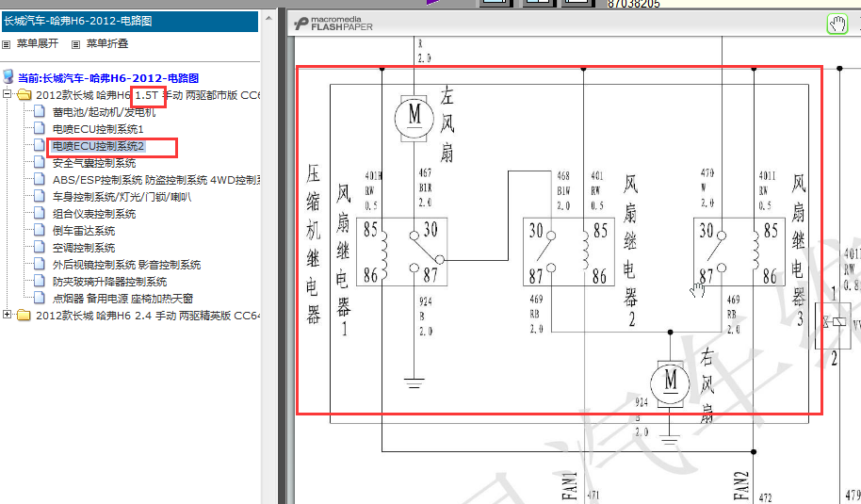
Task: Click the page icon for 蓄电池/起动机/发电机
Action: pos(39,111)
